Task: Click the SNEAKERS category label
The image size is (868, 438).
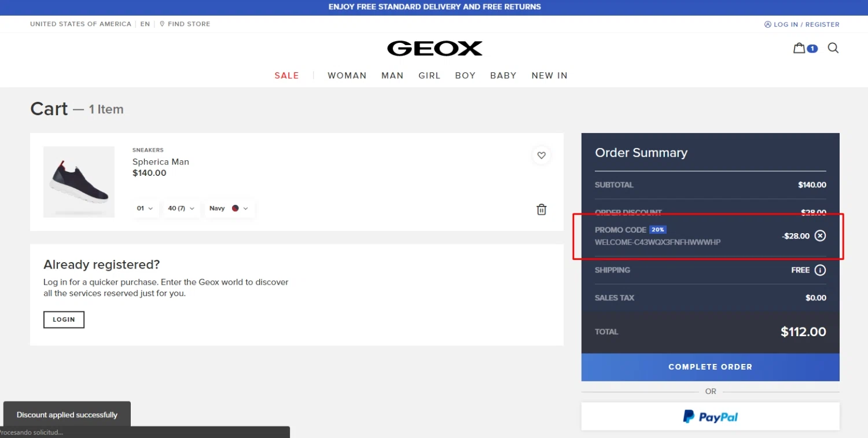Action: tap(148, 150)
